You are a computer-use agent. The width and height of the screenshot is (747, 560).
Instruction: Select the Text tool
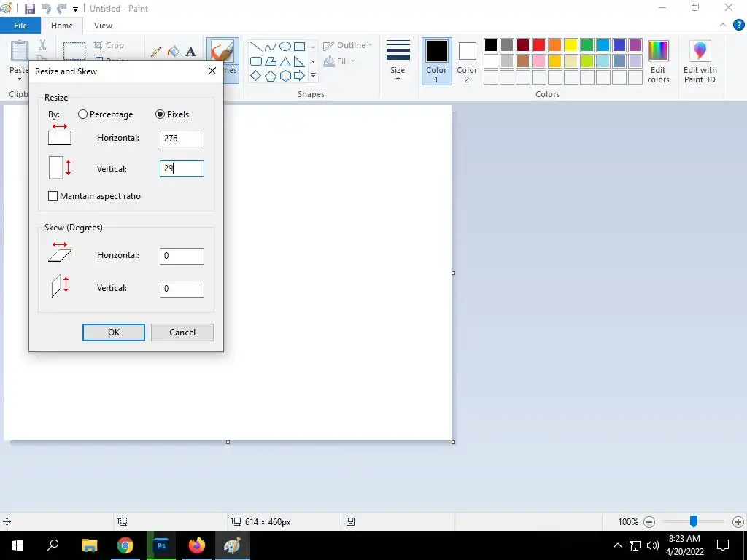coord(190,52)
